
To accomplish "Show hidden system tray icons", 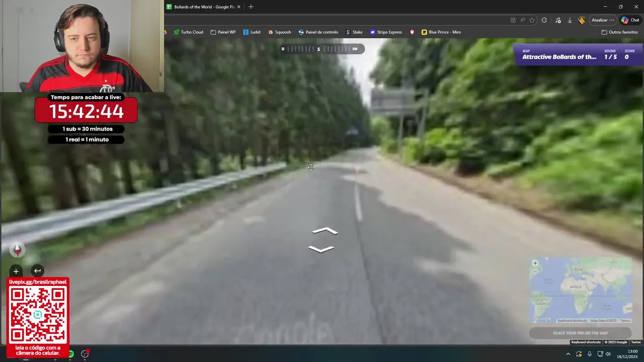I will [x=568, y=354].
